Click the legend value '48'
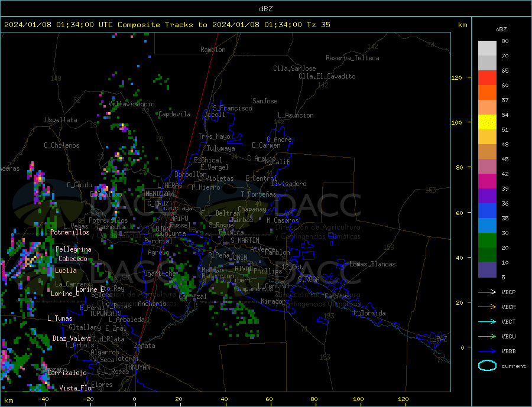Screen dimensions: 532x407 (505, 145)
